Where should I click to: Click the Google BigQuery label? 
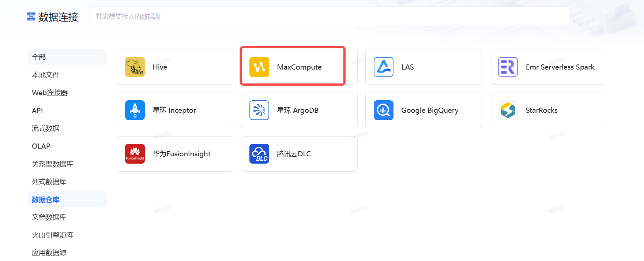pos(430,110)
